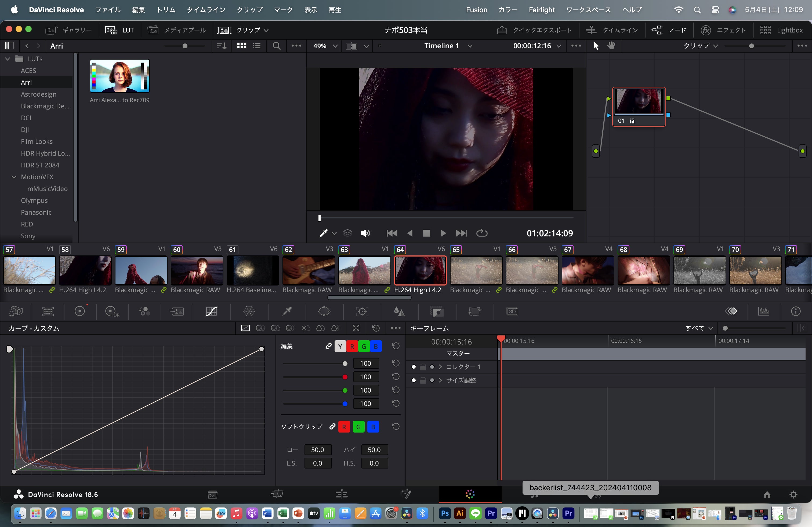Image resolution: width=812 pixels, height=527 pixels.
Task: Collapse the LUTs folder
Action: pos(8,59)
